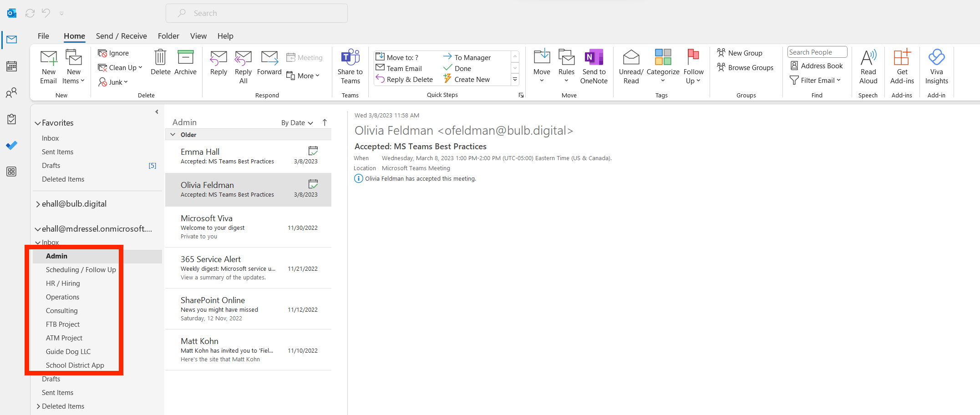Image resolution: width=980 pixels, height=415 pixels.
Task: Apply a Follow Up flag
Action: point(693,66)
